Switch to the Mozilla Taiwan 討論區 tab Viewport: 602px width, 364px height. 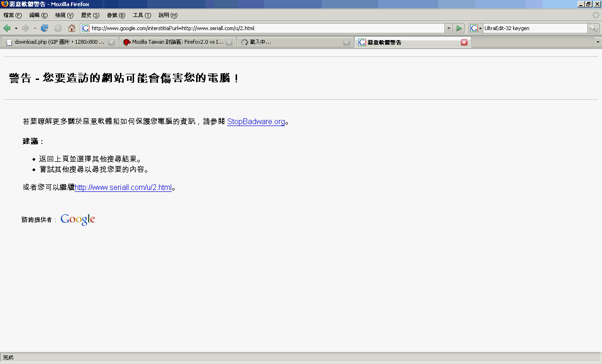click(174, 42)
